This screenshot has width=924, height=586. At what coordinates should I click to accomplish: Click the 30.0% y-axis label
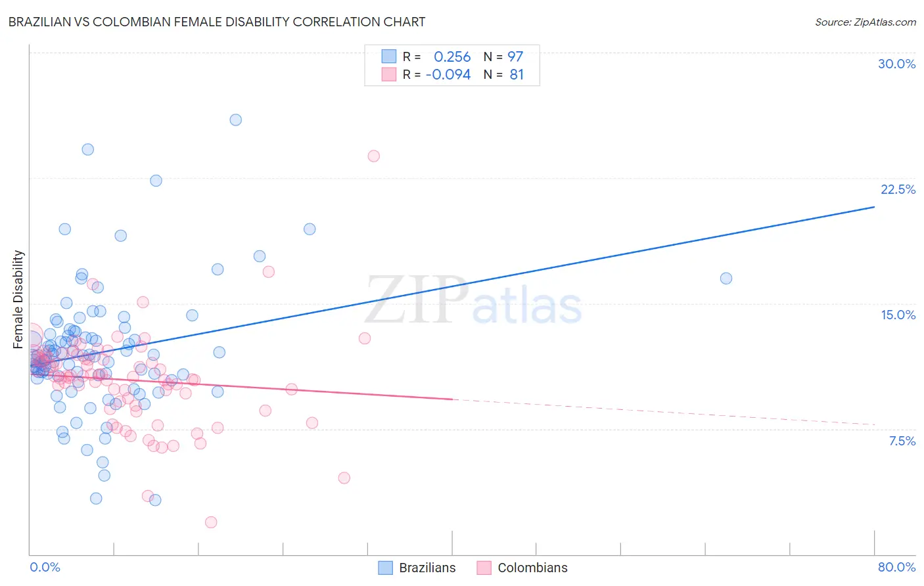point(896,64)
